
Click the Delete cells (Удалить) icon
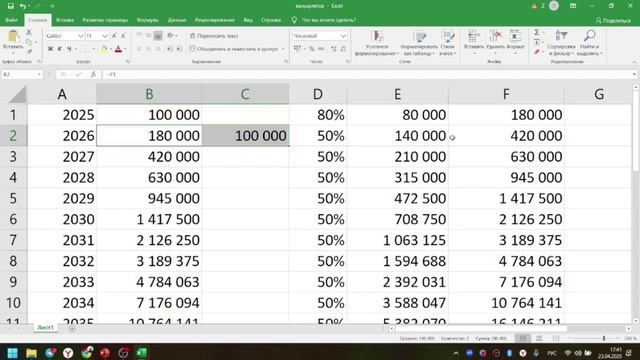(495, 36)
